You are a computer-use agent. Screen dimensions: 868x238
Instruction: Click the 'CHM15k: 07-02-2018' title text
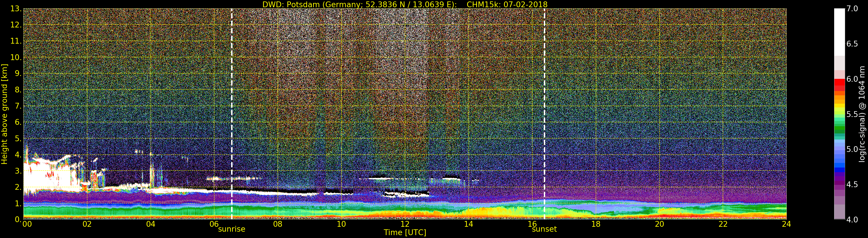click(x=507, y=4)
